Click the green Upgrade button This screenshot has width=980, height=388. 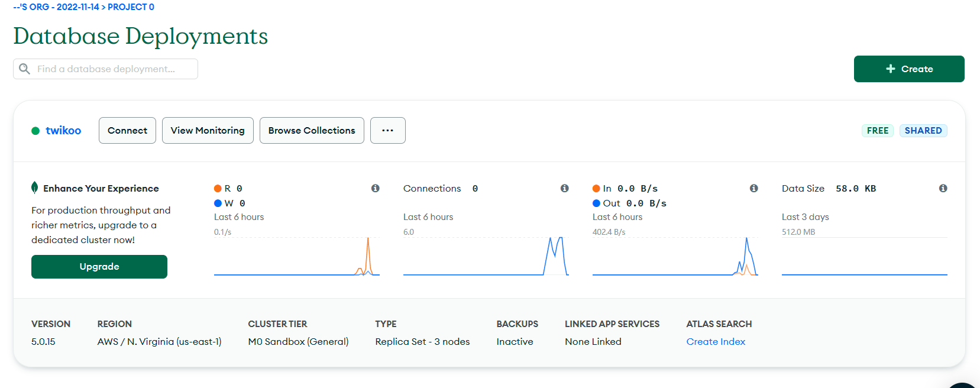click(99, 267)
